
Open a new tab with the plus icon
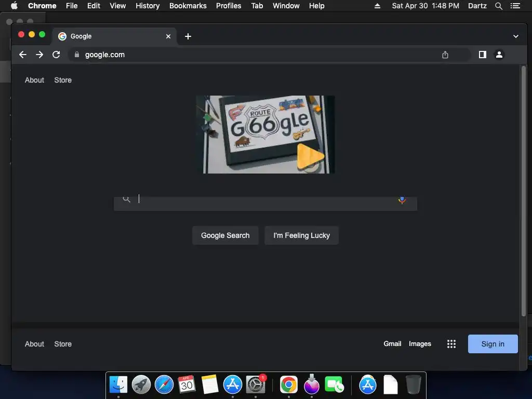coord(188,36)
